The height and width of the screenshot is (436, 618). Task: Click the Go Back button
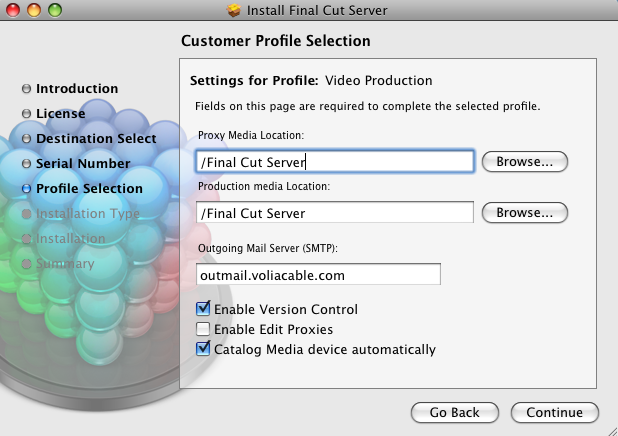[x=454, y=412]
